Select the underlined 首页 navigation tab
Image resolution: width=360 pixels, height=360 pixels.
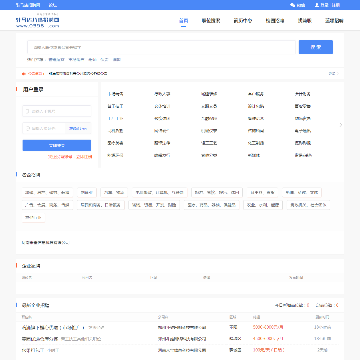pos(183,21)
